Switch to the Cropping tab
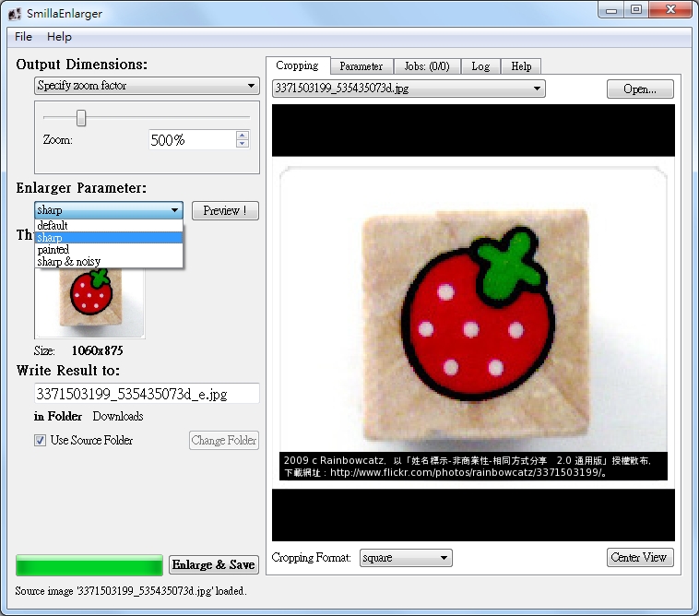 coord(297,65)
